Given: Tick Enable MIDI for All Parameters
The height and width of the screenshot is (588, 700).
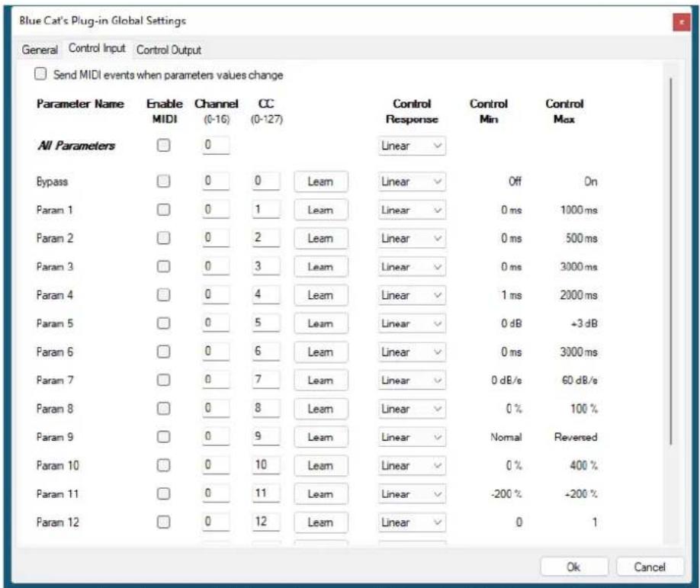Looking at the screenshot, I should (x=163, y=145).
